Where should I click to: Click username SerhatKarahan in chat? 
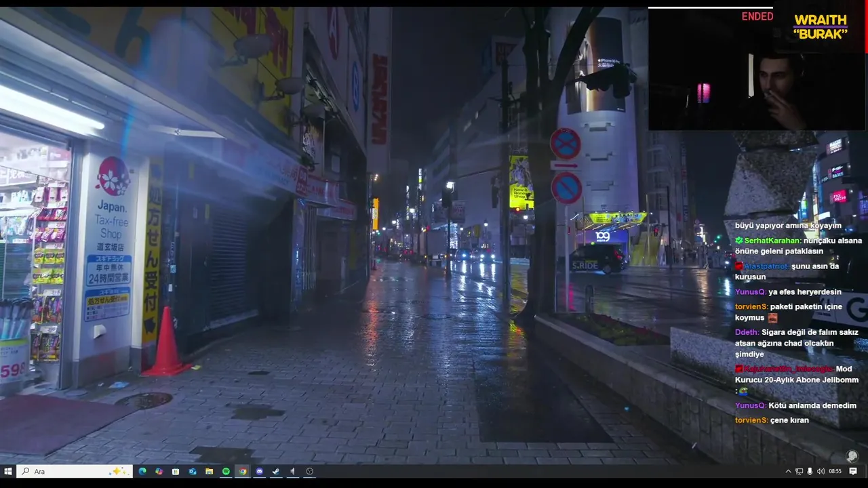point(773,241)
